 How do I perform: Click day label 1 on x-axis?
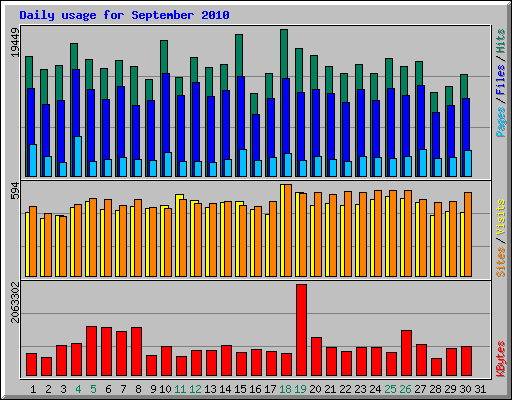pyautogui.click(x=33, y=389)
